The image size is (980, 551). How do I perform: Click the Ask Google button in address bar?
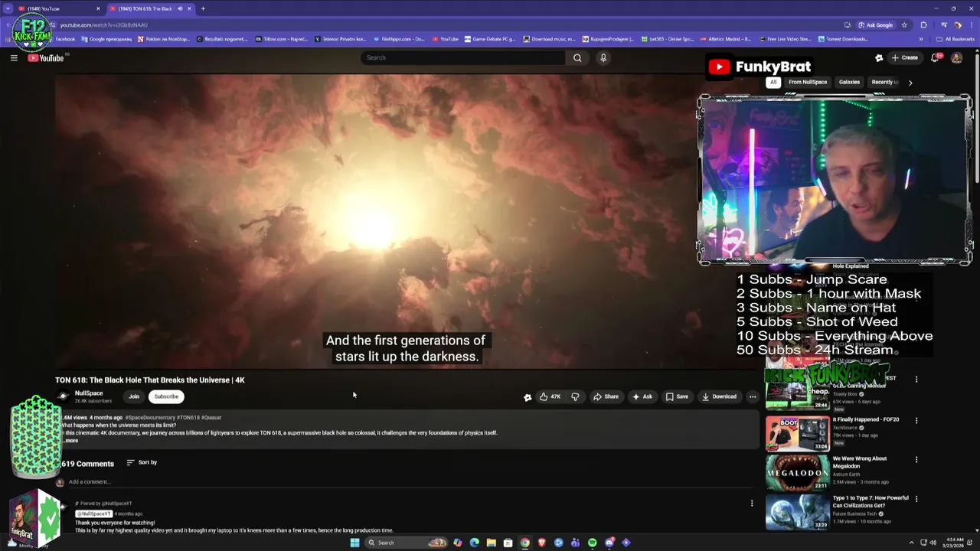tap(875, 24)
